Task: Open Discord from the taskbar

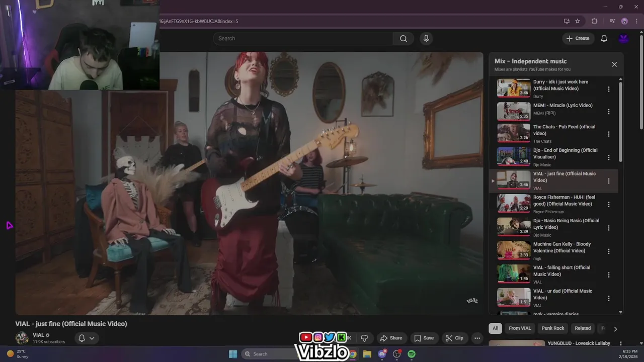Action: 382,354
